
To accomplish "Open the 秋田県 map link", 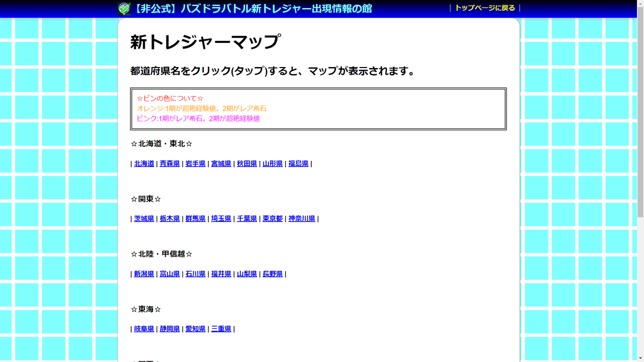I will click(x=247, y=164).
